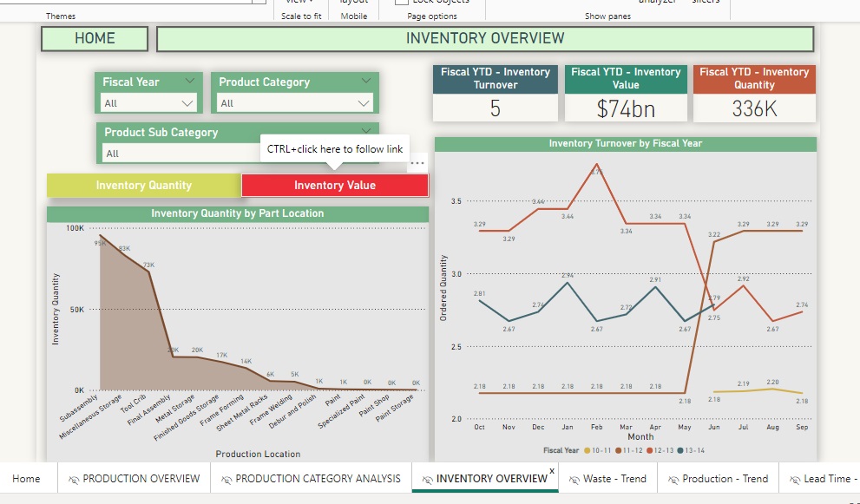Open the More options ellipsis above Inventory Value
Viewport: 860px width, 504px height.
coord(417,163)
